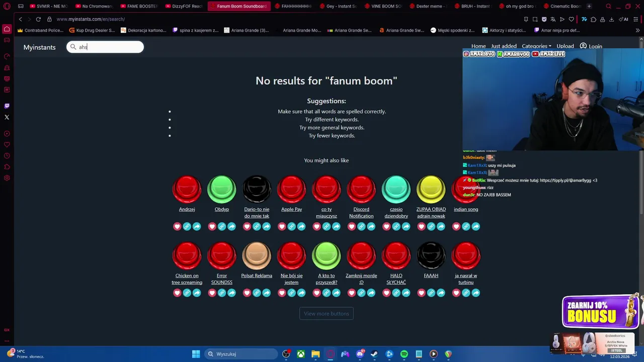Open the Contraband Police bookmark

coord(40,30)
